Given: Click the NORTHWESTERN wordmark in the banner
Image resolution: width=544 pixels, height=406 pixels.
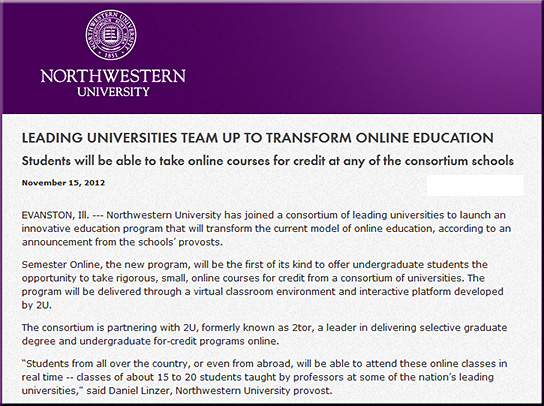Looking at the screenshot, I should point(113,76).
